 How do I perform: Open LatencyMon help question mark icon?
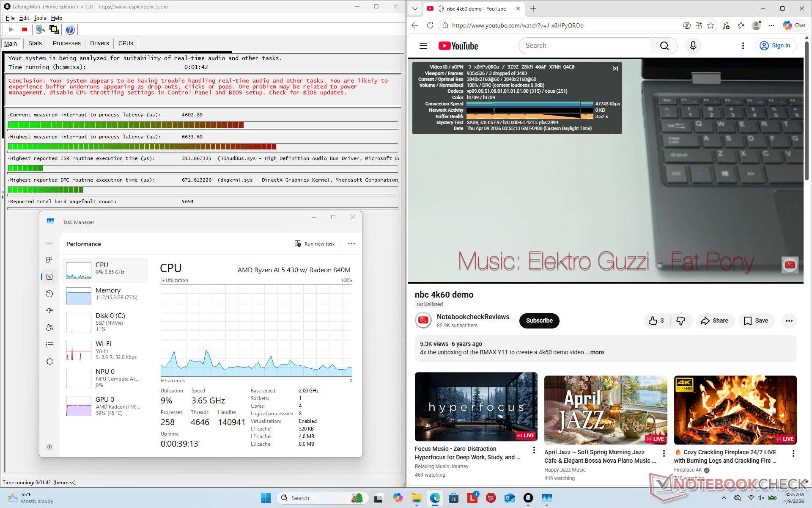pyautogui.click(x=70, y=30)
